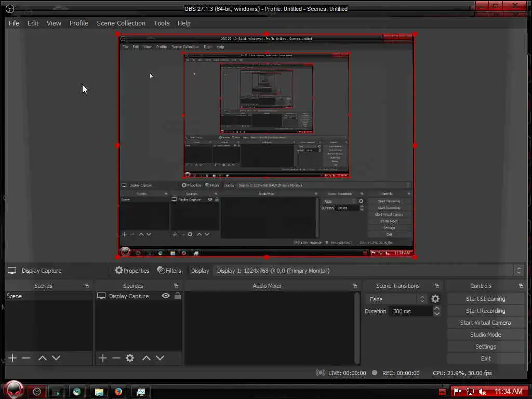Remove selected source with minus icon

116,358
